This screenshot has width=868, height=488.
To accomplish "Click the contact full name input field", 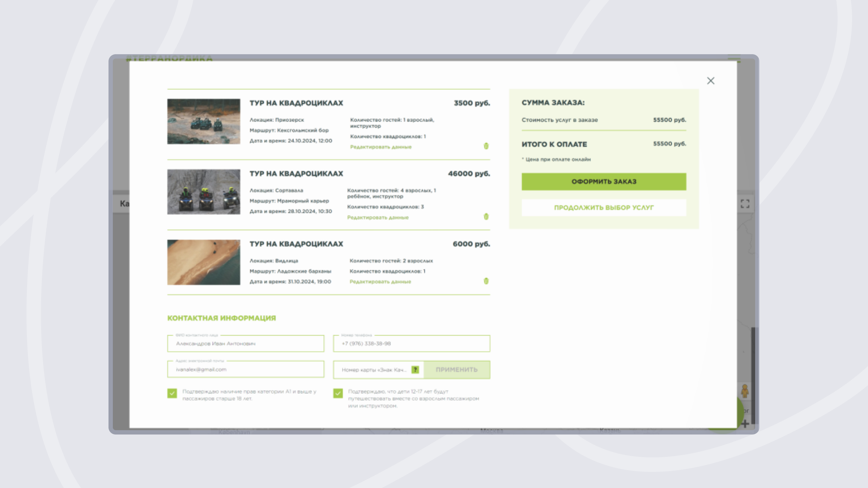I will [246, 344].
